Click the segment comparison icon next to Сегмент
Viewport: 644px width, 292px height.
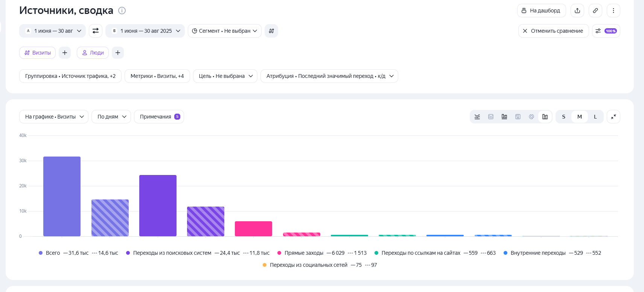(x=271, y=31)
